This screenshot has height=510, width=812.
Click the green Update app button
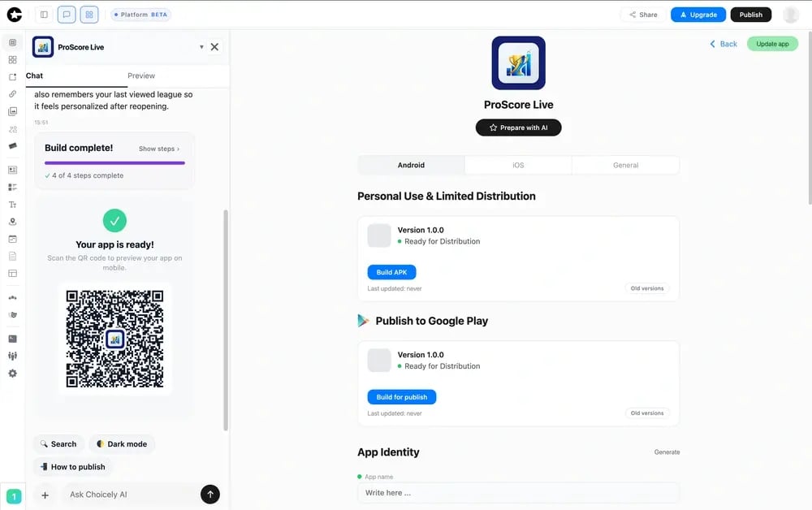pyautogui.click(x=772, y=44)
